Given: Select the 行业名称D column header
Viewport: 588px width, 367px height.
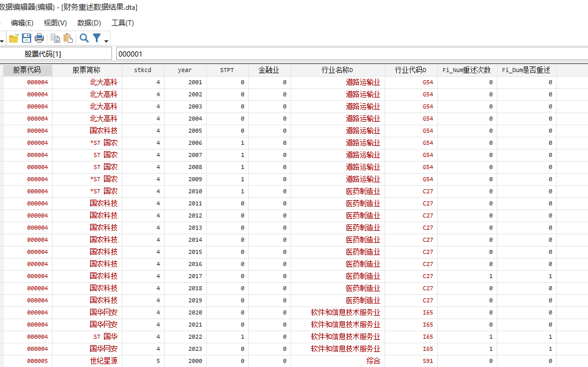Looking at the screenshot, I should [x=337, y=70].
